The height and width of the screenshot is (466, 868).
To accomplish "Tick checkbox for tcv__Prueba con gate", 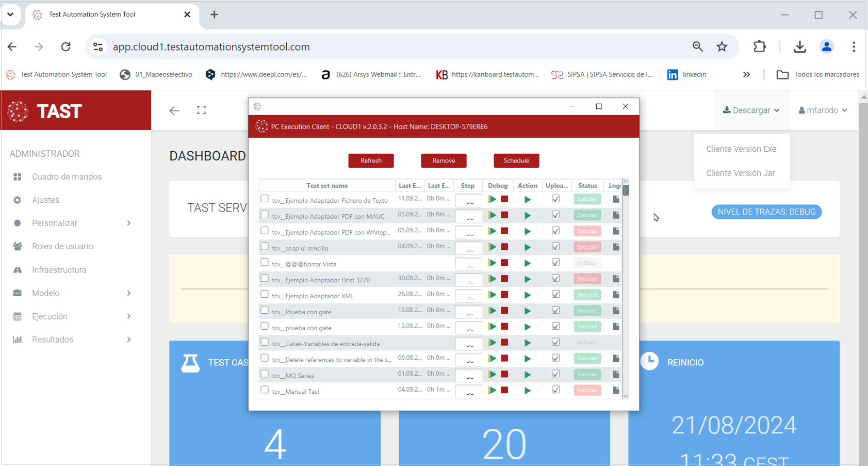I will [x=265, y=311].
